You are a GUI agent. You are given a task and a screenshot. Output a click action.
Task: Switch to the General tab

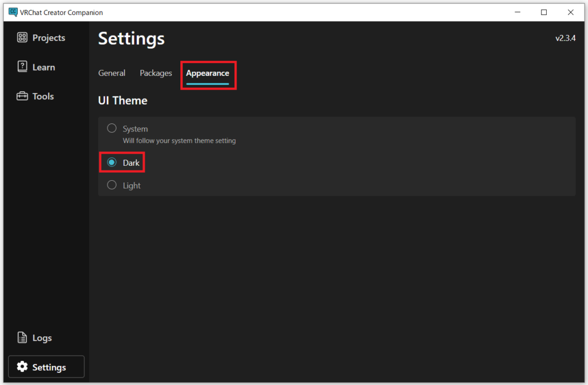112,73
